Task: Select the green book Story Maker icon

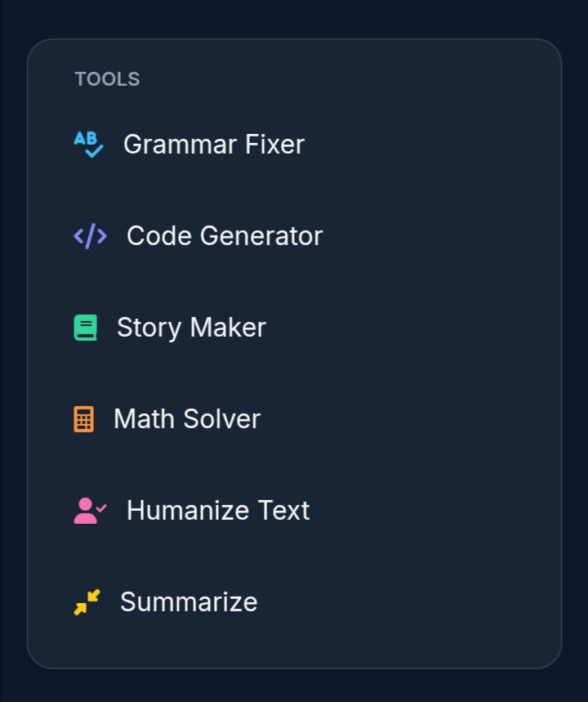Action: coord(85,328)
